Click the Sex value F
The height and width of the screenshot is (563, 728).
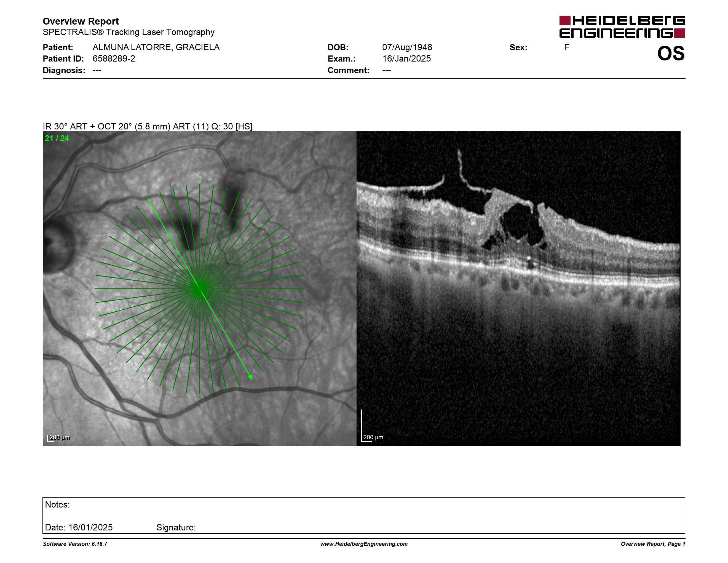(x=567, y=47)
